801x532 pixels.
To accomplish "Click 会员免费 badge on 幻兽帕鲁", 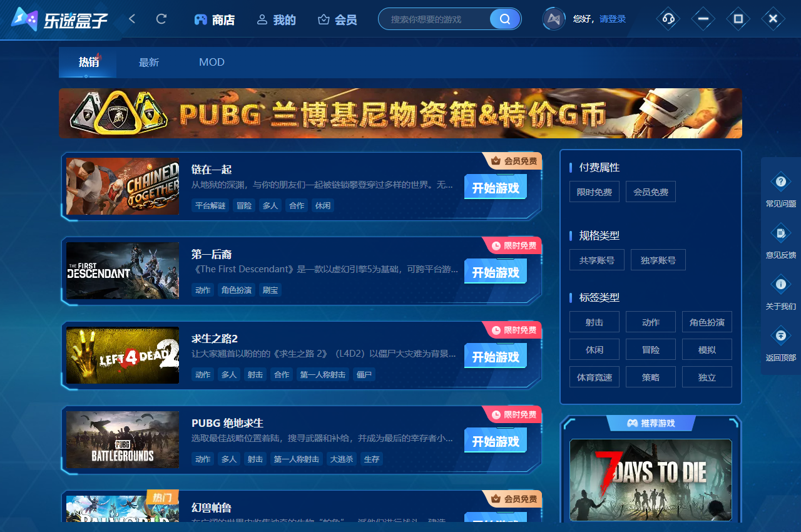I will pyautogui.click(x=513, y=499).
